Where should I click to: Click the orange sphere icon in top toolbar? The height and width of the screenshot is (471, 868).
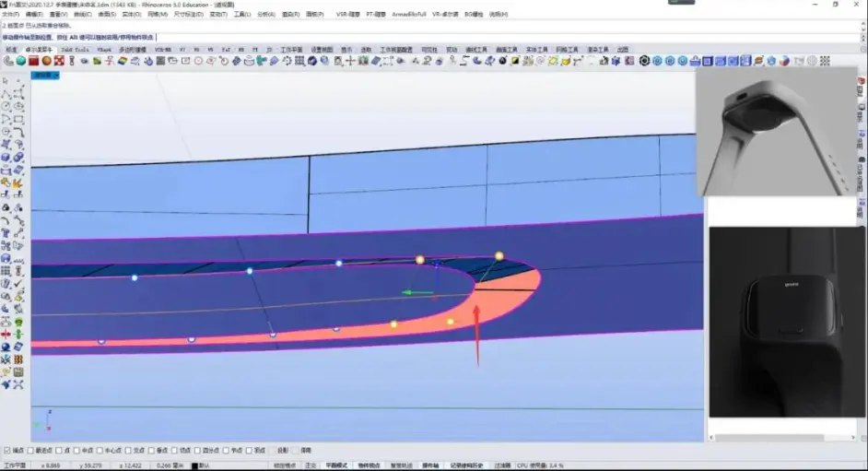[46, 61]
